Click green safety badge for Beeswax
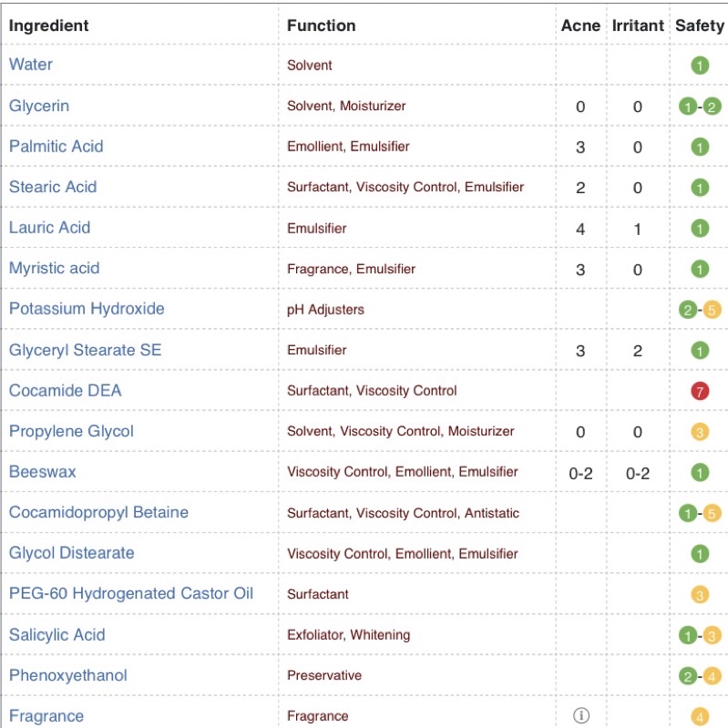This screenshot has height=728, width=728. (x=700, y=473)
